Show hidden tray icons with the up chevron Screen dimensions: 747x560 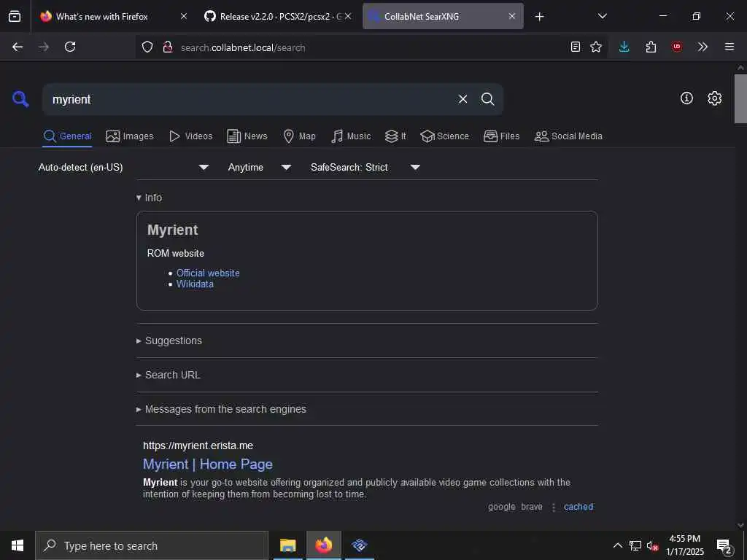[617, 545]
